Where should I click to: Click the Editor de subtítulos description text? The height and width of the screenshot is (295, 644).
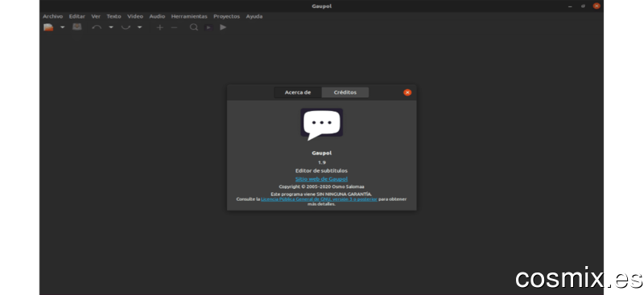point(321,170)
